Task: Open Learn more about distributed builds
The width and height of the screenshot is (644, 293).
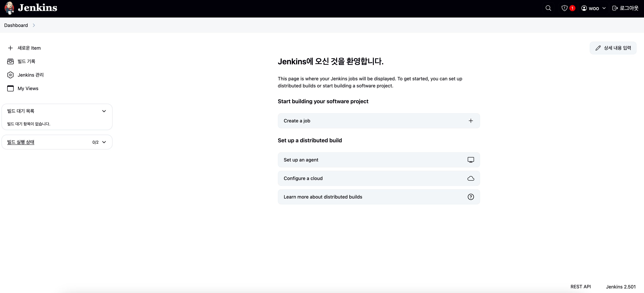Action: 379,197
